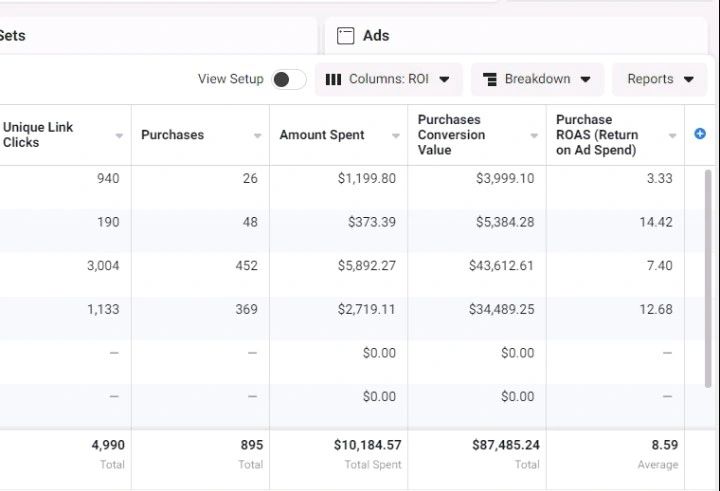
Task: Sort by Purchase ROAS header
Action: [596, 135]
